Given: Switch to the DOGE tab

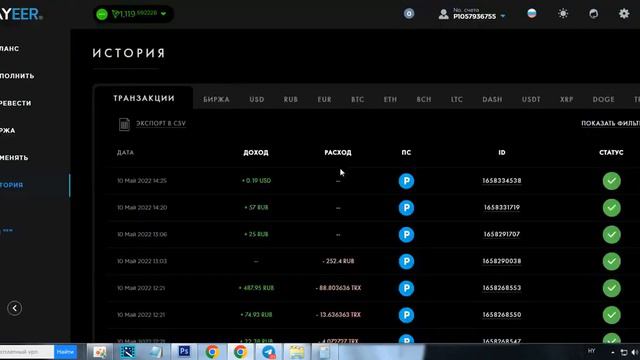Looking at the screenshot, I should coord(604,100).
